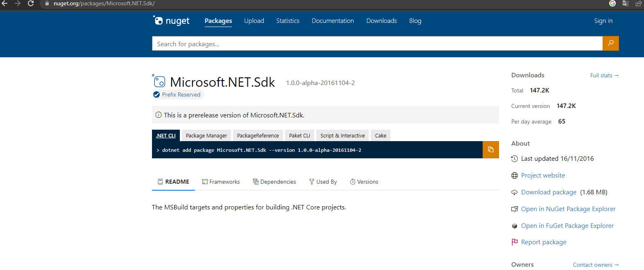
Task: Open Documentation from the header
Action: [x=333, y=21]
